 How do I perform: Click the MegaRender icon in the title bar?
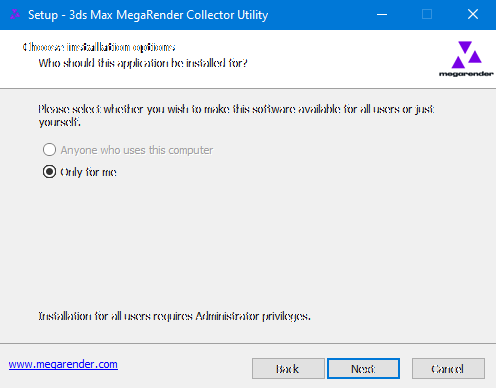[x=15, y=14]
